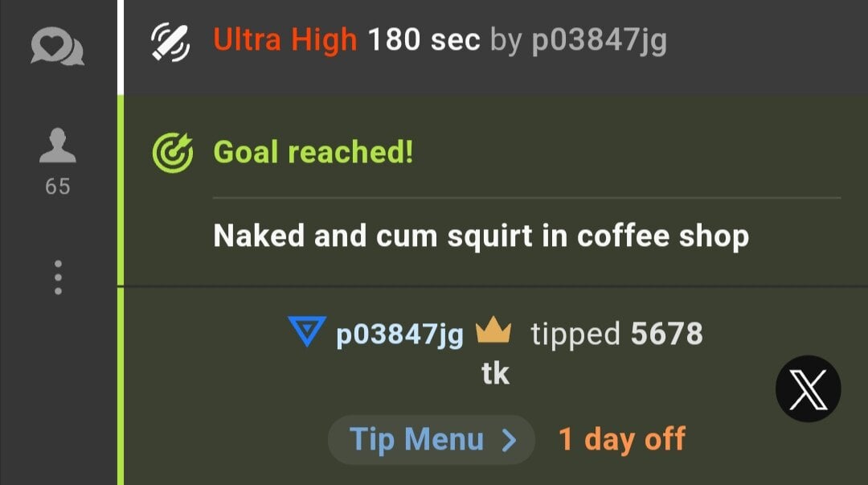Click the gold crown icon next to username
The height and width of the screenshot is (485, 868).
point(493,330)
